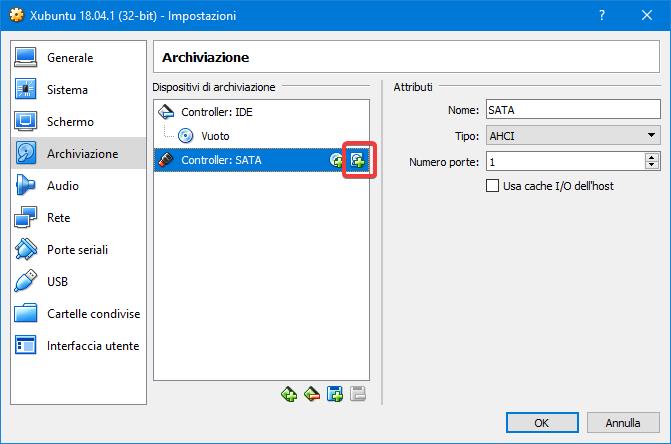Click the Cartelle condivise folder icon
The width and height of the screenshot is (671, 444).
click(x=26, y=313)
